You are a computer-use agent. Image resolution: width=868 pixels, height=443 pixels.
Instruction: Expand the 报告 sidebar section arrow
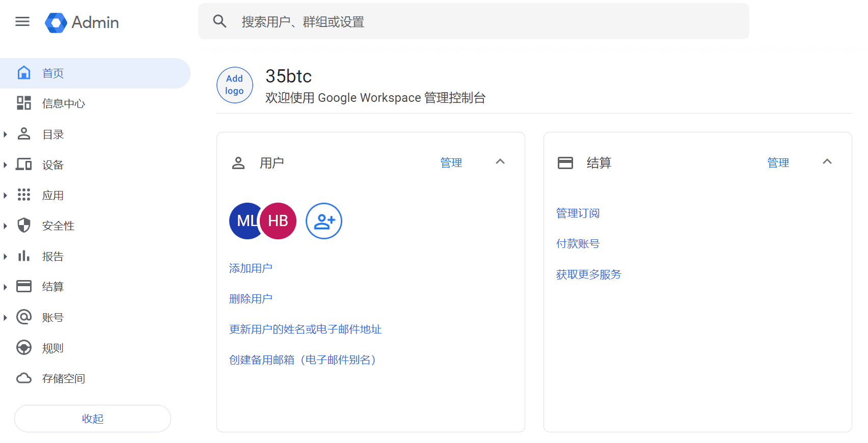(5, 257)
